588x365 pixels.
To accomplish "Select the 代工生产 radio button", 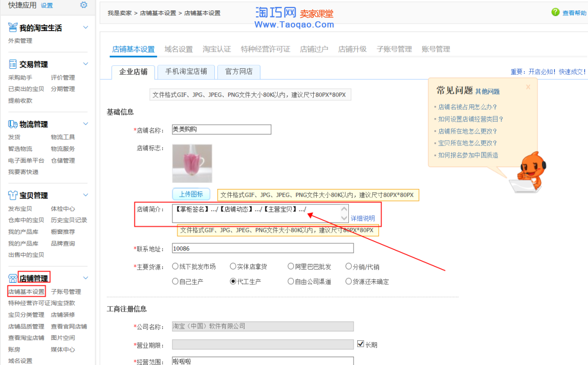I will click(233, 281).
